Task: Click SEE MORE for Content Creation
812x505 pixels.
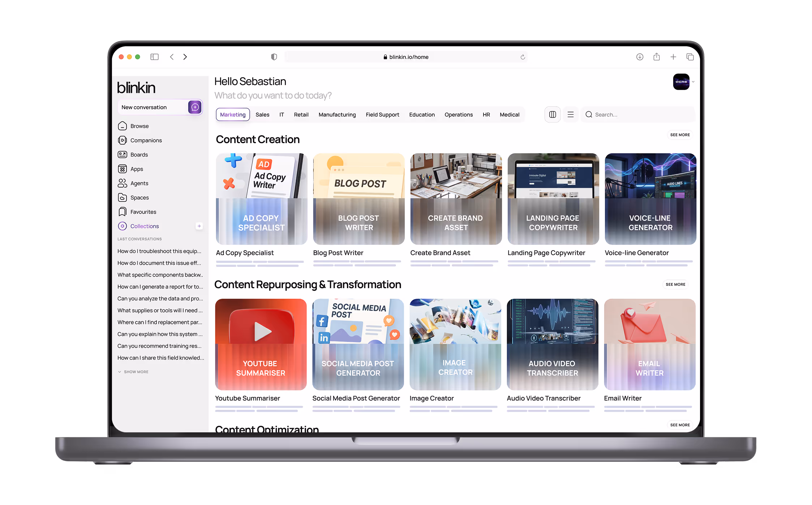Action: pos(679,135)
